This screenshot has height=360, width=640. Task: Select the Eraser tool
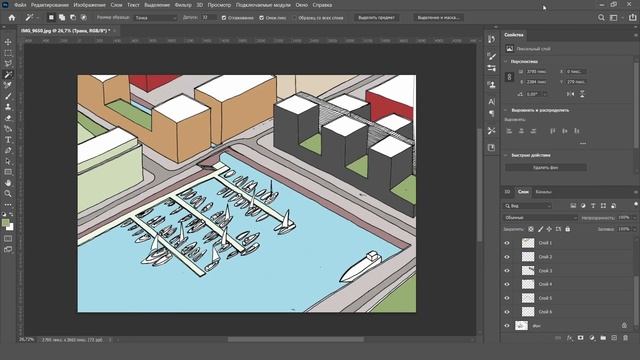(x=8, y=118)
